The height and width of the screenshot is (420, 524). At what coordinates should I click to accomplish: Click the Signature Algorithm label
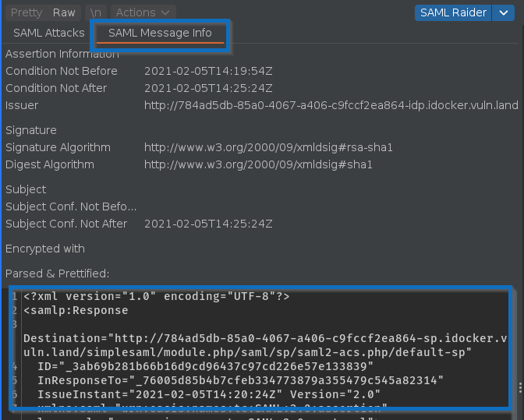(x=58, y=147)
